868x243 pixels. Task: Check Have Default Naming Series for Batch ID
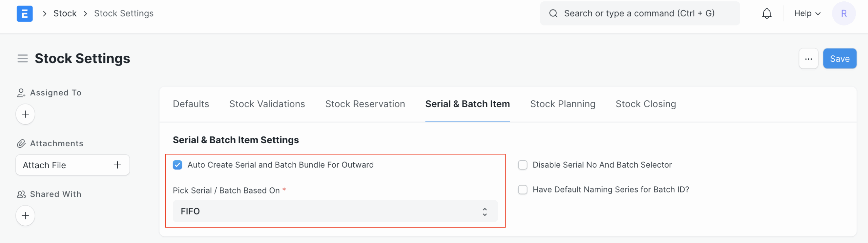522,190
